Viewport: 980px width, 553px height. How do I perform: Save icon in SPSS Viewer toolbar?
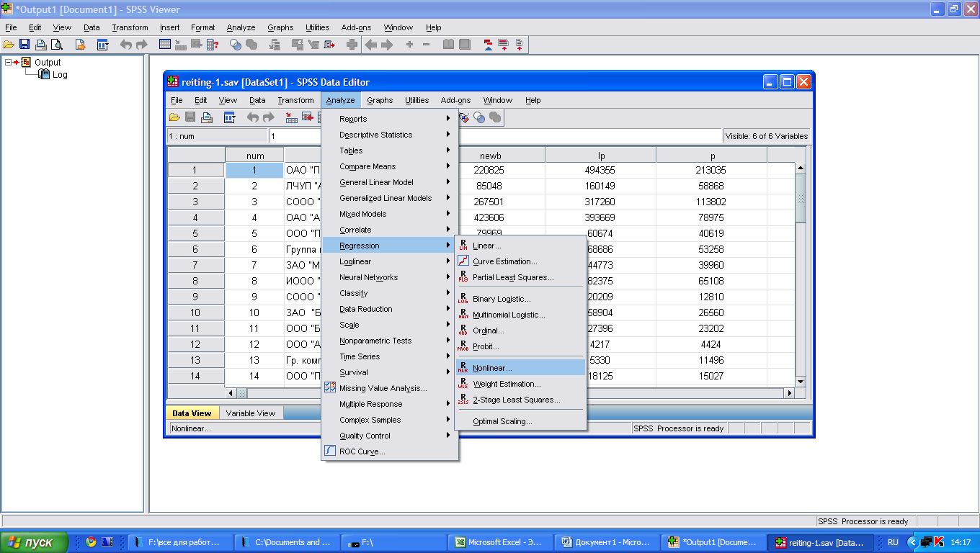(24, 45)
